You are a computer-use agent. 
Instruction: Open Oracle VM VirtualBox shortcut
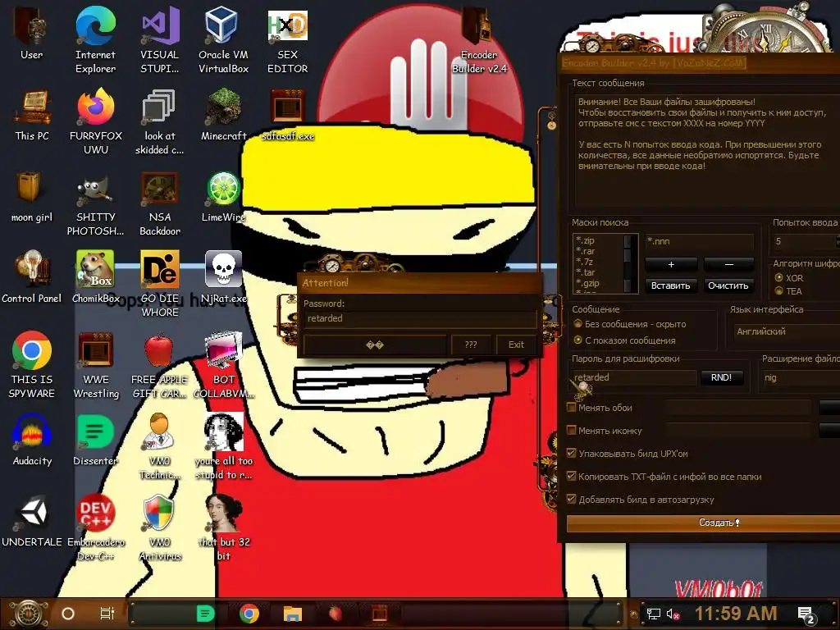point(223,39)
